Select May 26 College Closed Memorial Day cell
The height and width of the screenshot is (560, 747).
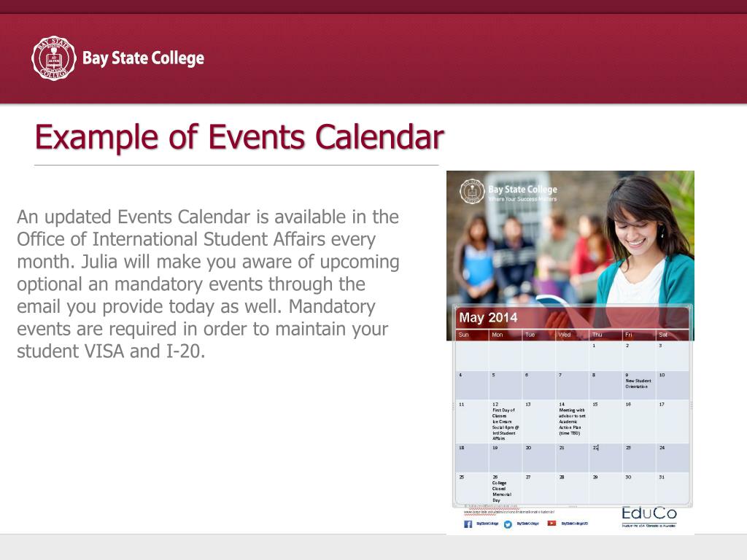506,489
